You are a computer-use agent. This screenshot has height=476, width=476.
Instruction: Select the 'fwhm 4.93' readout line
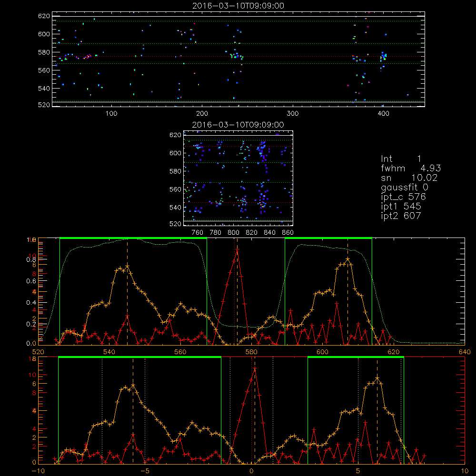pos(411,168)
